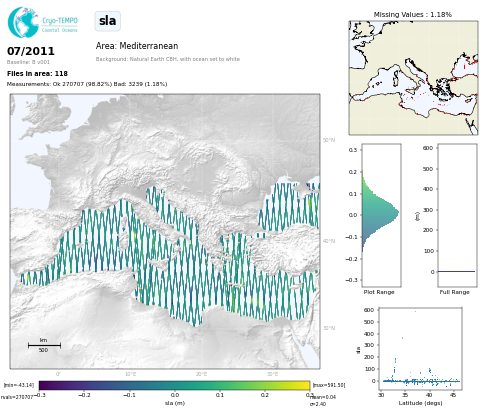
Task: Click the Files in area: 118 text
Action: [x=37, y=74]
